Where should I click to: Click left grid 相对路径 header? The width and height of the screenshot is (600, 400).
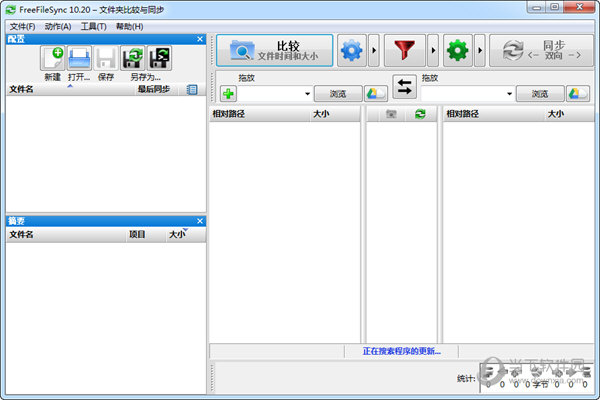tap(259, 114)
